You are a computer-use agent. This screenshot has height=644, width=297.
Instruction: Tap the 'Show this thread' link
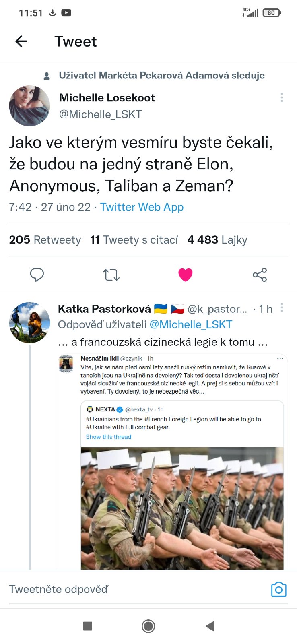[x=108, y=437]
